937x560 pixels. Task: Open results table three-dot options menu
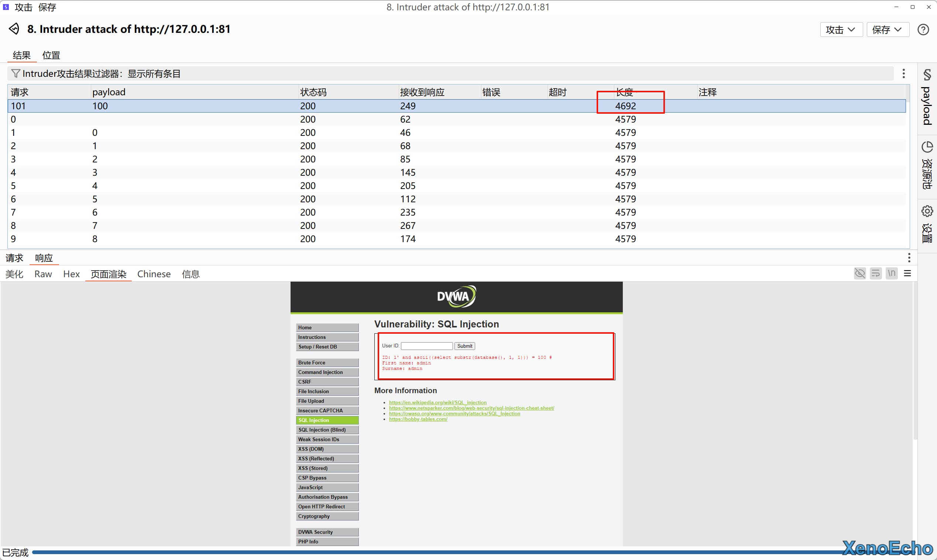[x=903, y=73]
